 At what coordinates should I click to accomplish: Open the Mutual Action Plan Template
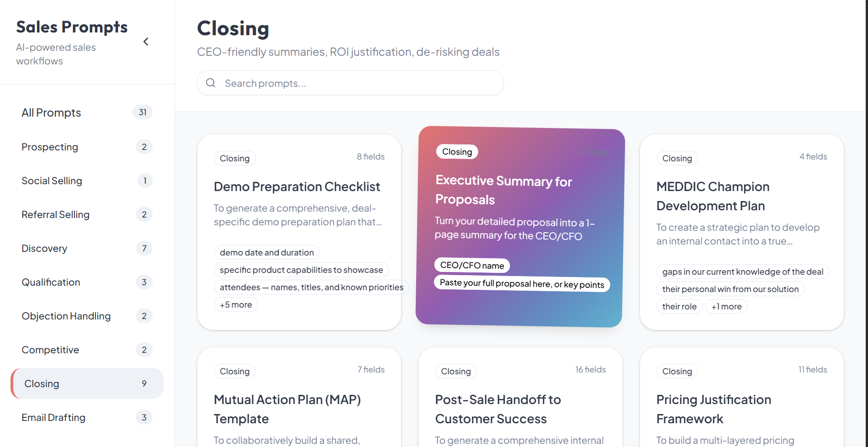pyautogui.click(x=299, y=409)
